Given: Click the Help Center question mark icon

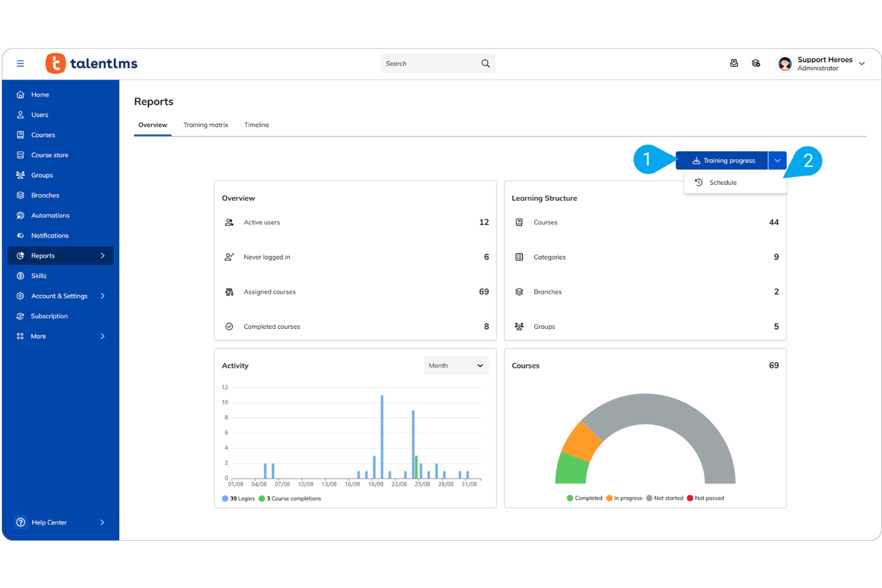Looking at the screenshot, I should (x=21, y=522).
